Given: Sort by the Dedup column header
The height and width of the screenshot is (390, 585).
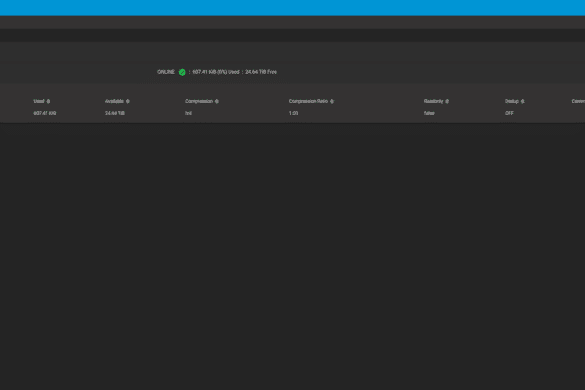Looking at the screenshot, I should (x=512, y=101).
